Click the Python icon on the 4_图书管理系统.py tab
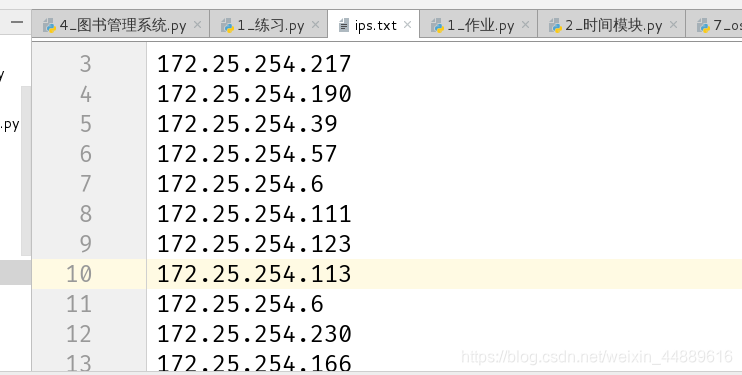Screen dimensions: 742x375 (x=49, y=25)
